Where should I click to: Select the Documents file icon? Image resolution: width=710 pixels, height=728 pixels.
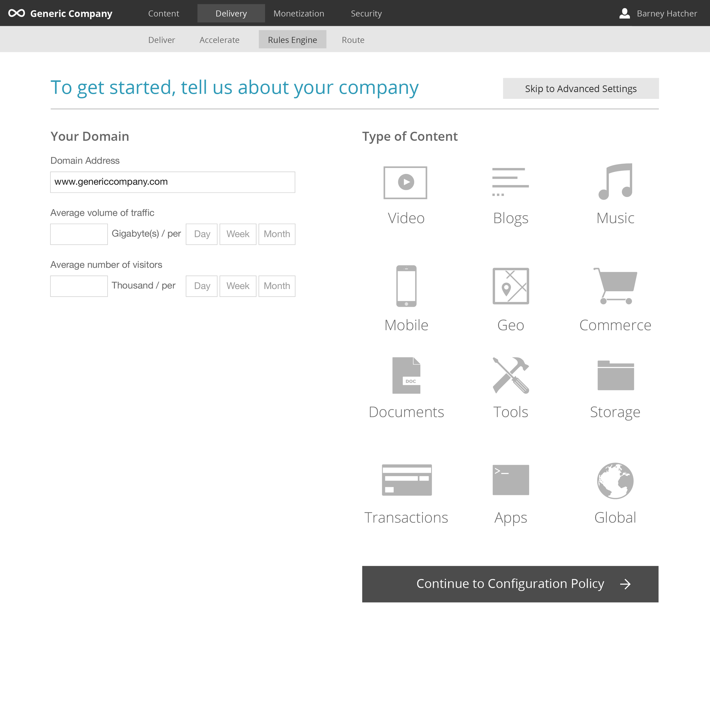(406, 375)
